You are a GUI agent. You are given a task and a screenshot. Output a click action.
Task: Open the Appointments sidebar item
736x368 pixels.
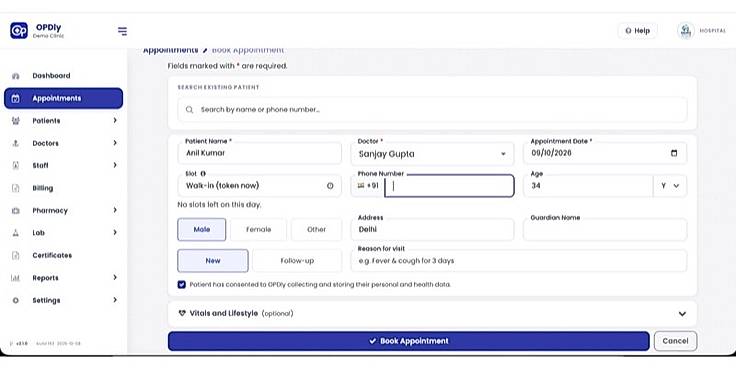pos(63,99)
